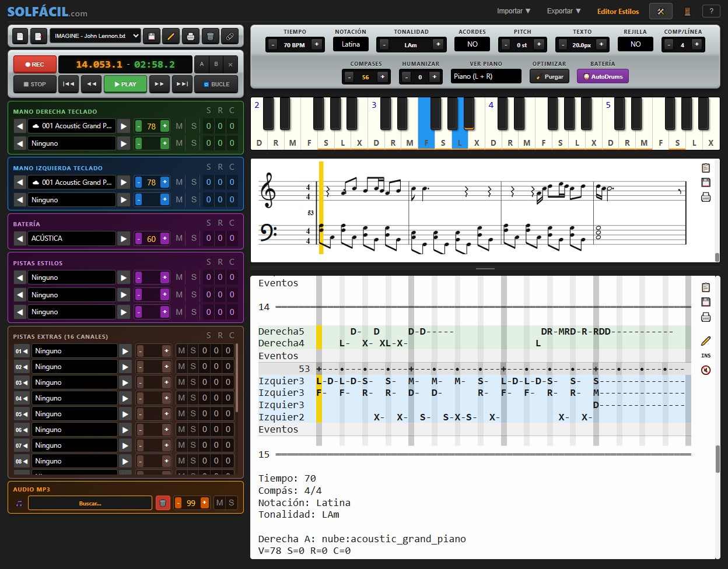This screenshot has width=728, height=569.
Task: Mute extra channel 01
Action: [181, 351]
